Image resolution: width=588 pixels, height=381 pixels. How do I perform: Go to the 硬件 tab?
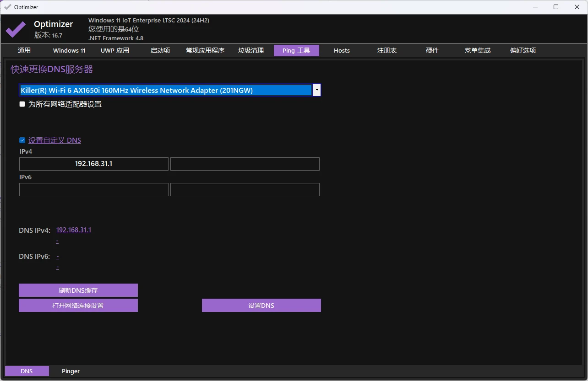(432, 50)
